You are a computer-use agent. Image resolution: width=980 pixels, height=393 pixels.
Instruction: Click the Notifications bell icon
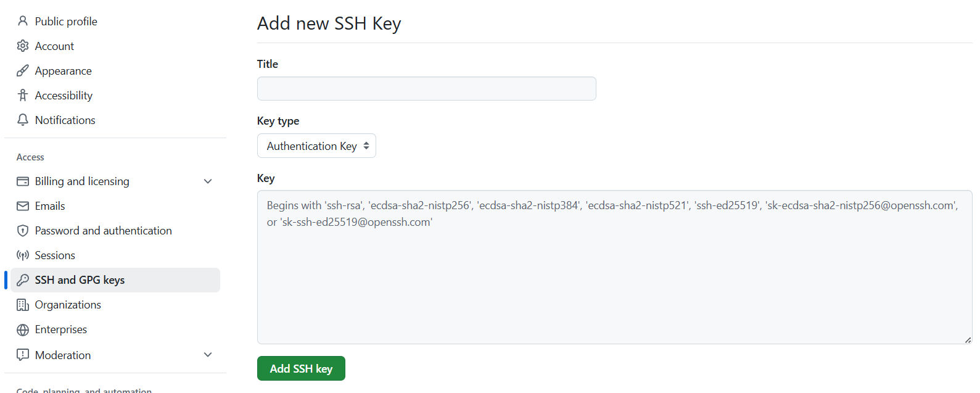tap(23, 120)
